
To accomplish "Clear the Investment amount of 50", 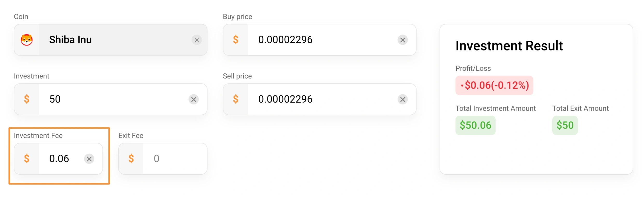I will coord(194,99).
